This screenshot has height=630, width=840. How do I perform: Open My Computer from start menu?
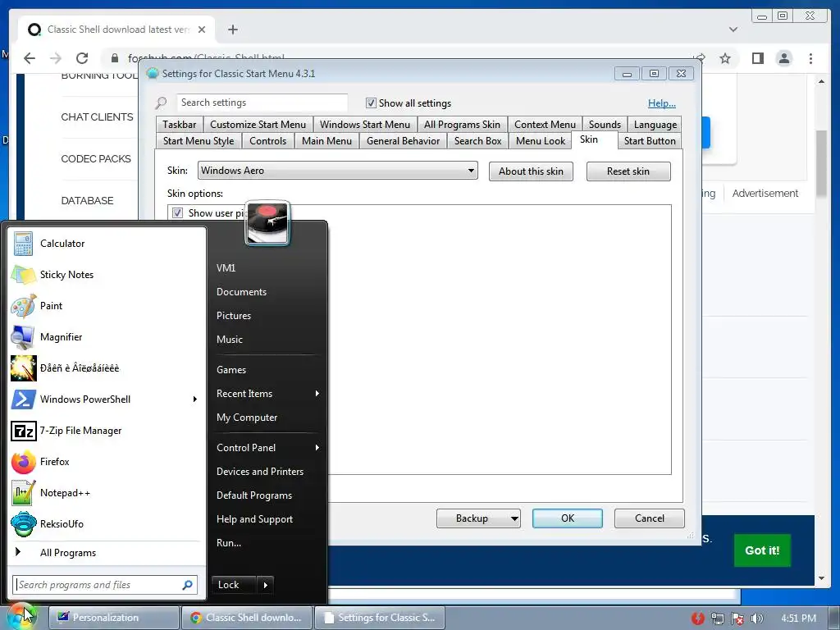(x=247, y=418)
